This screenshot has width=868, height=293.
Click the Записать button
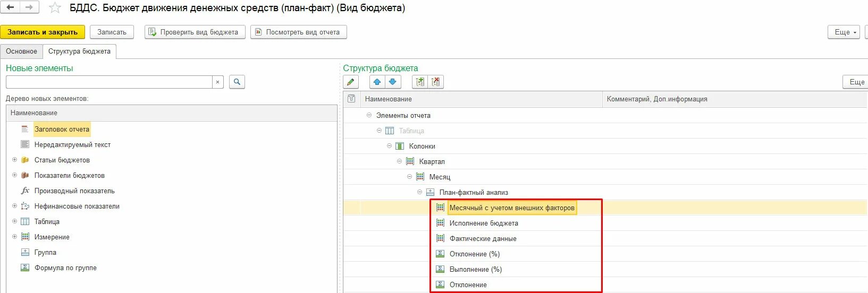tap(112, 32)
